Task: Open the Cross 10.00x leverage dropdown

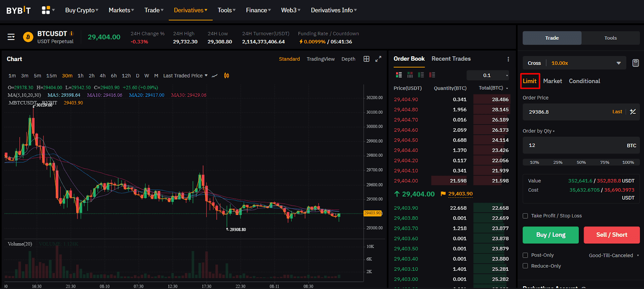Action: (574, 63)
